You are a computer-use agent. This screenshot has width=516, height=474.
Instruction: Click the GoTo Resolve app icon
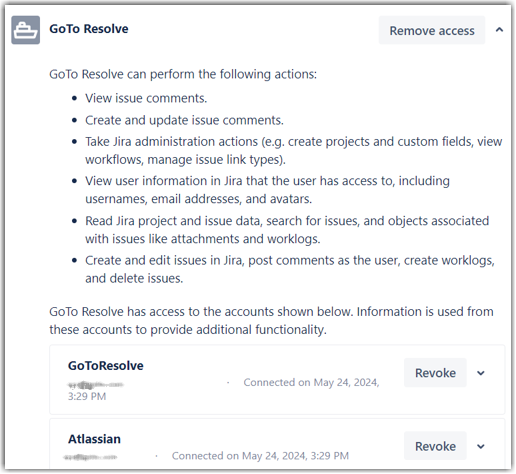pos(26,30)
